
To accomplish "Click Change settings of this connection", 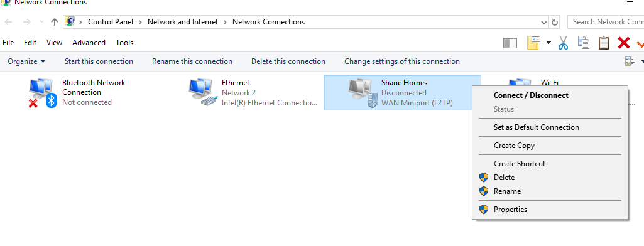I will (402, 61).
